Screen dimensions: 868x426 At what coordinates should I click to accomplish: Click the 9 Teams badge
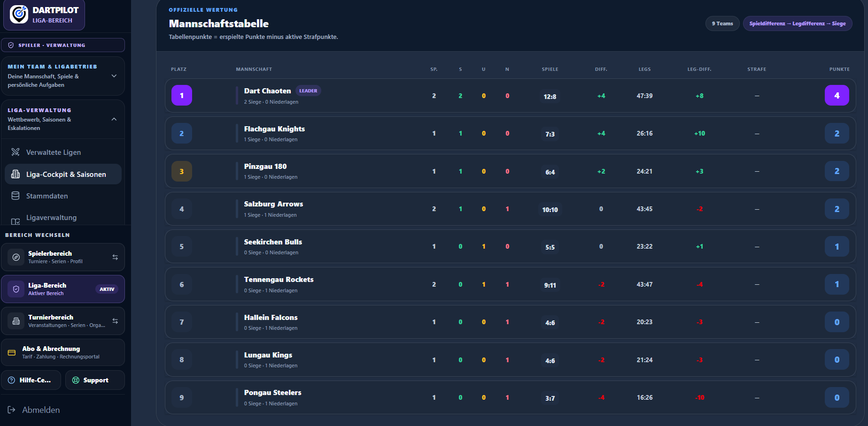pos(722,23)
